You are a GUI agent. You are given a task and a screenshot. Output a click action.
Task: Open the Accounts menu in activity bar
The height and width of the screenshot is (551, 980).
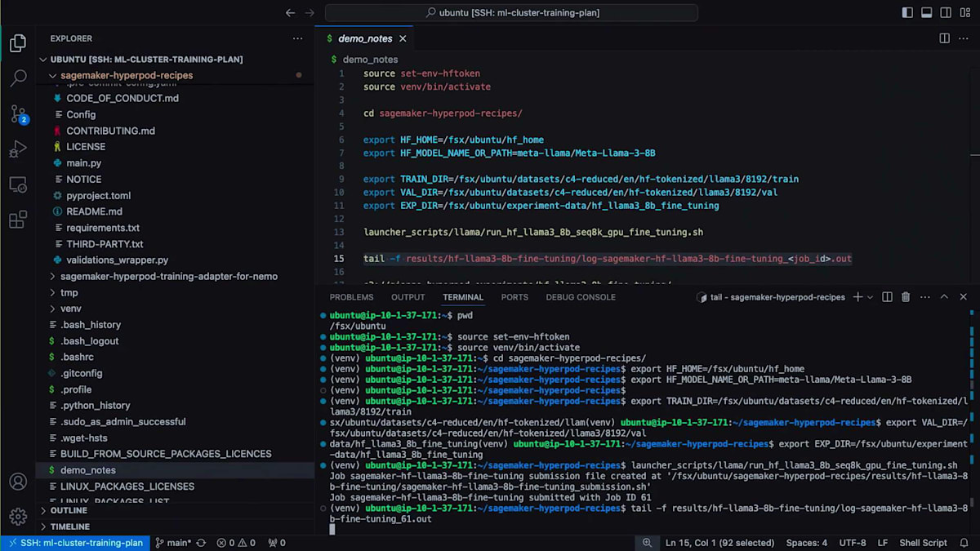point(18,482)
